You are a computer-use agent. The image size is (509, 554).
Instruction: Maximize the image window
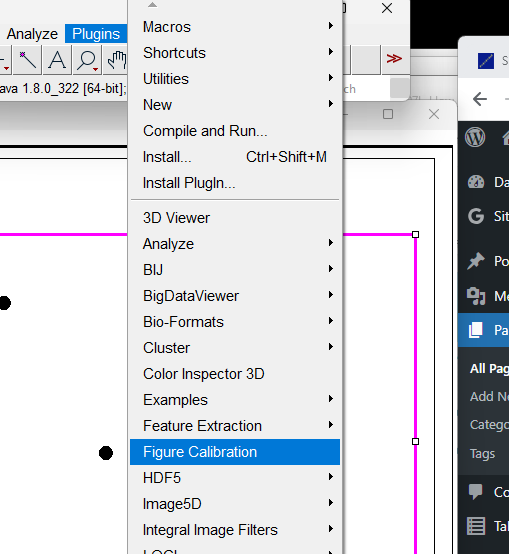[x=388, y=114]
